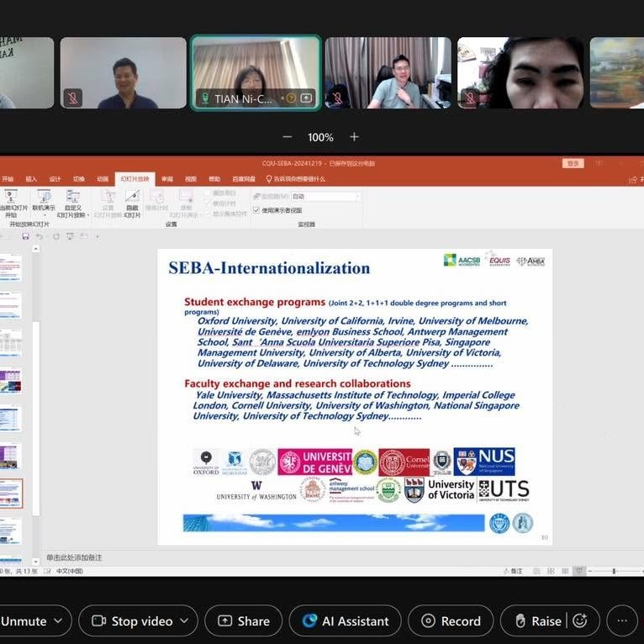Image resolution: width=644 pixels, height=644 pixels.
Task: Click the Hide Slide icon in ribbon
Action: point(132,202)
